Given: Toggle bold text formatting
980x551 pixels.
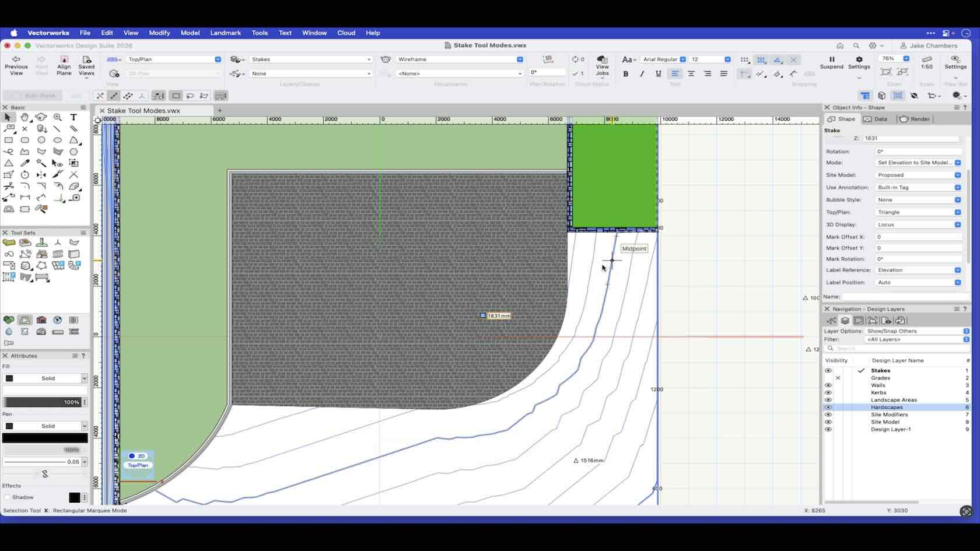Looking at the screenshot, I should point(626,74).
